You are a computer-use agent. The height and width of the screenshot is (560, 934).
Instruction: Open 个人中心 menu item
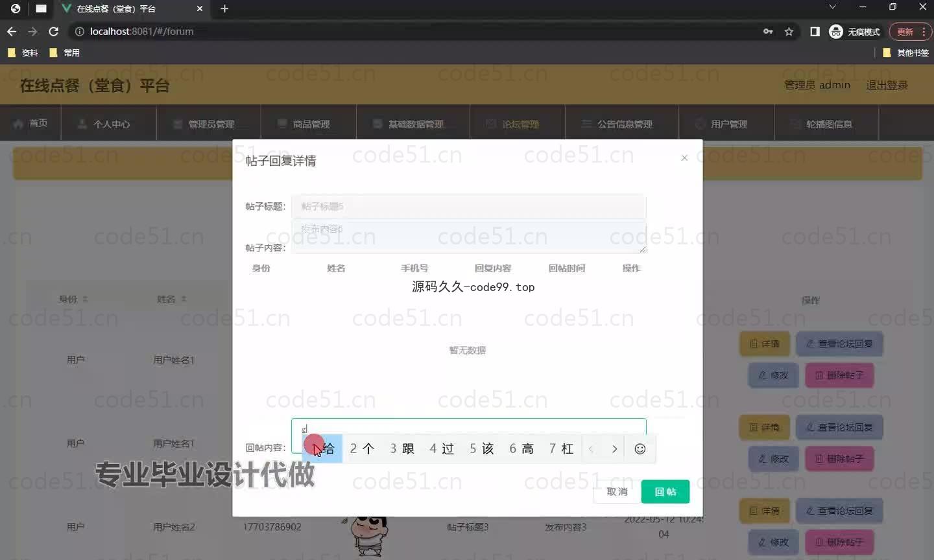(x=104, y=124)
